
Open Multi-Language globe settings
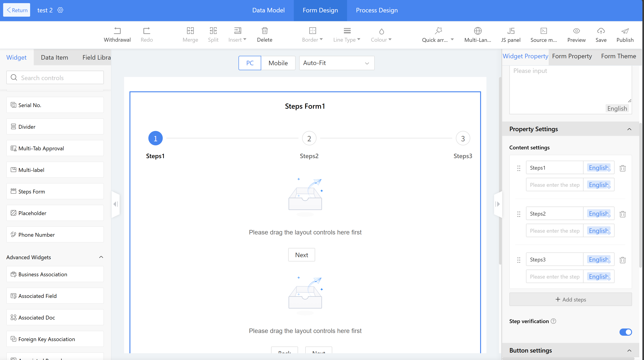coord(477,31)
